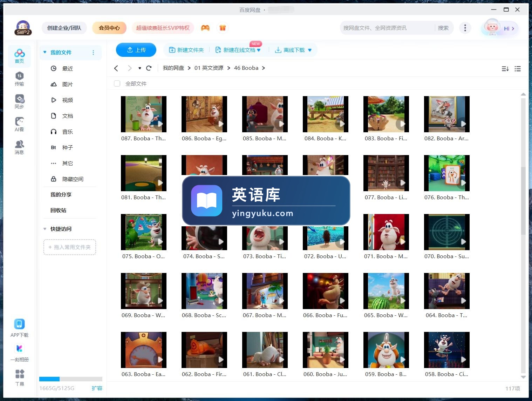The image size is (532, 401).
Task: Expand chevron after 46 Booba breadcrumb
Action: coord(264,68)
